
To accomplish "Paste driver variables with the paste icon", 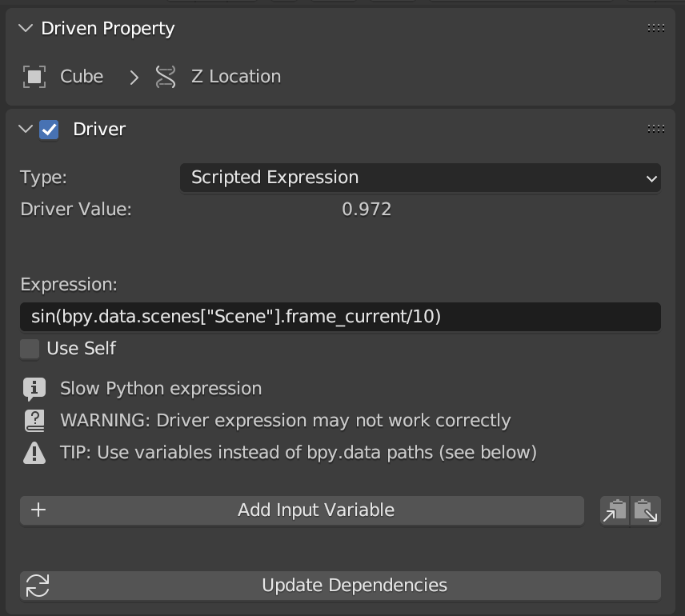I will (646, 510).
